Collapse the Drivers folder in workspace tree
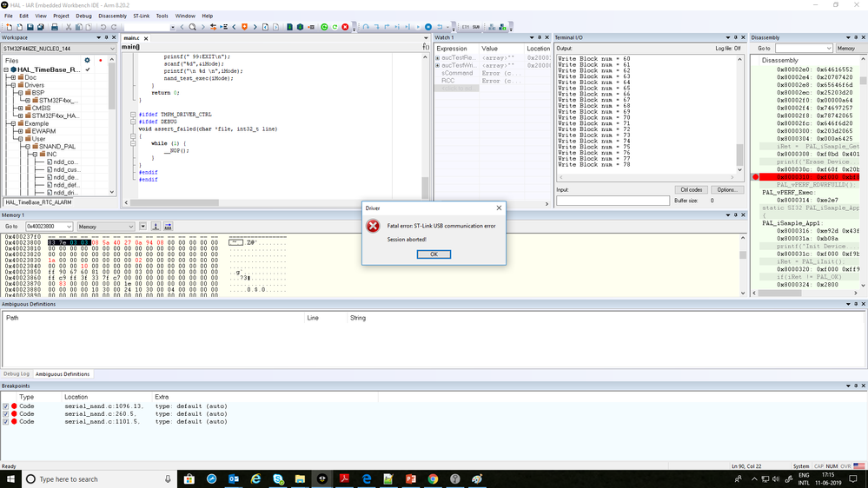Screen dimensions: 868x488 [x=13, y=85]
